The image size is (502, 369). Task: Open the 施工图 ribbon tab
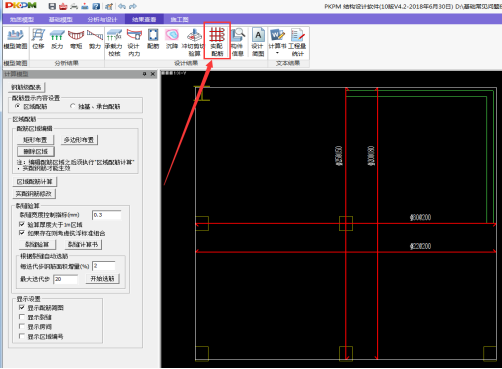[x=179, y=19]
